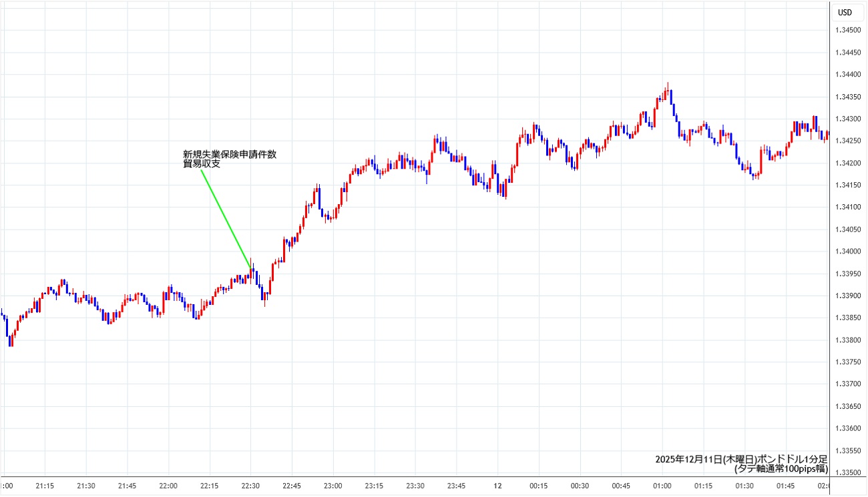The width and height of the screenshot is (868, 497).
Task: Click the 21:15 time axis label
Action: coord(45,486)
